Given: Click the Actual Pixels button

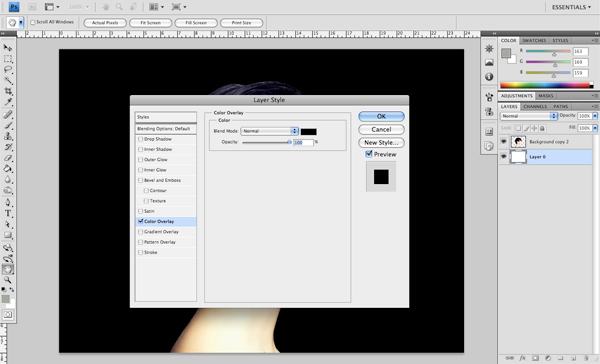Looking at the screenshot, I should pyautogui.click(x=105, y=23).
